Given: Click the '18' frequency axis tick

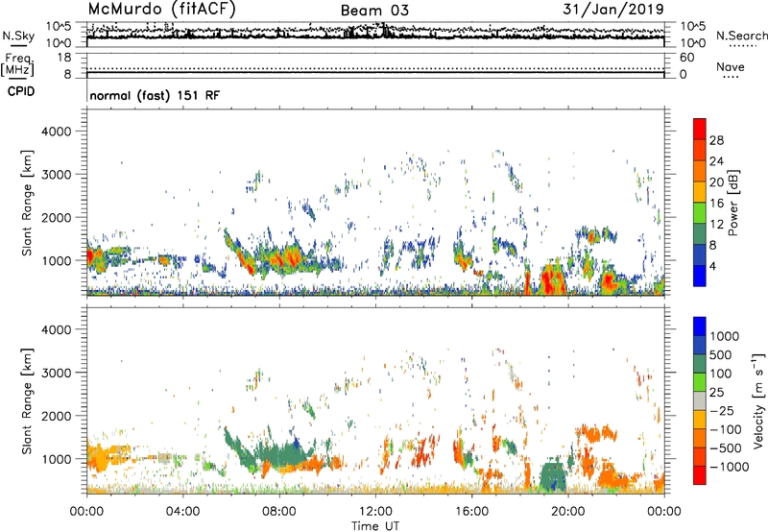Looking at the screenshot, I should [64, 58].
